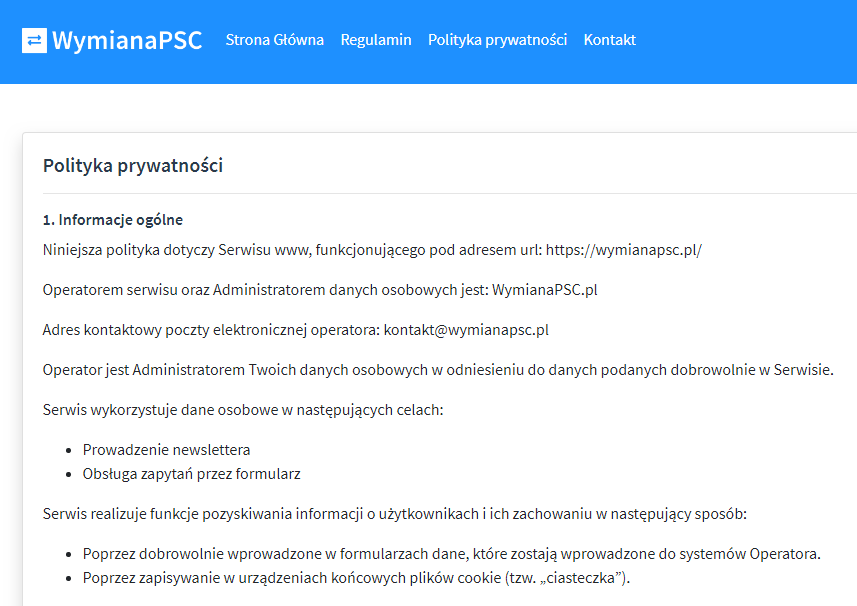857x606 pixels.
Task: Click the exchange arrows logo icon
Action: coord(34,40)
